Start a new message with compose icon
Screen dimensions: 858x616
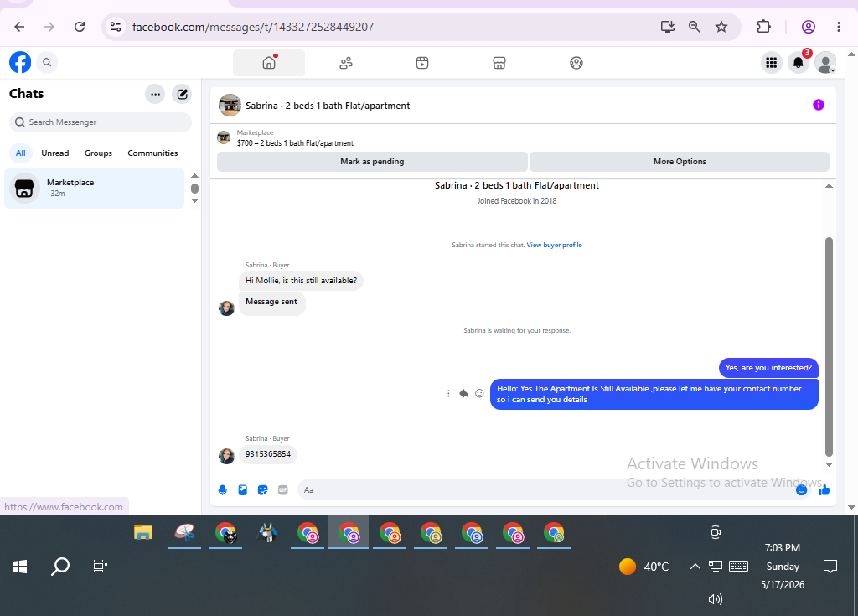(x=182, y=94)
